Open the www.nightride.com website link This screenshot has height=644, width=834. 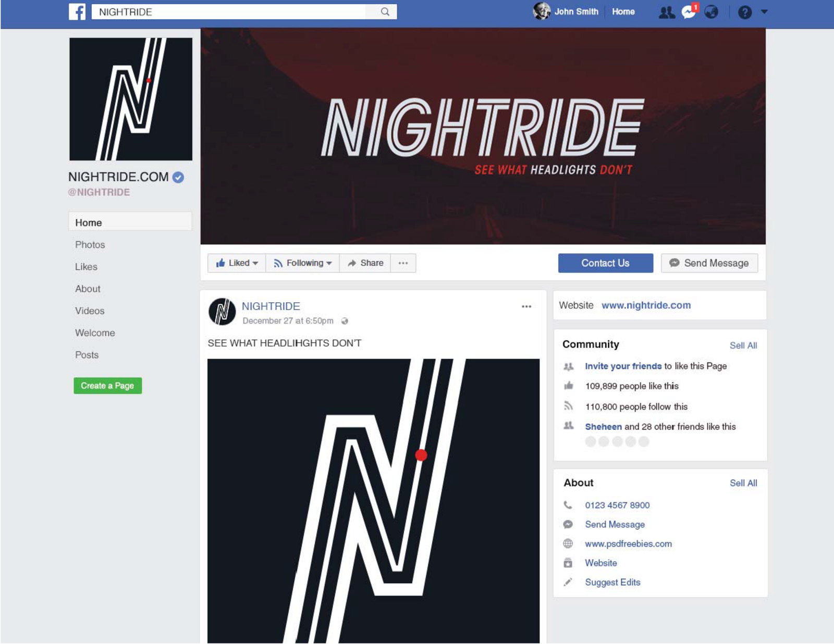click(x=646, y=305)
